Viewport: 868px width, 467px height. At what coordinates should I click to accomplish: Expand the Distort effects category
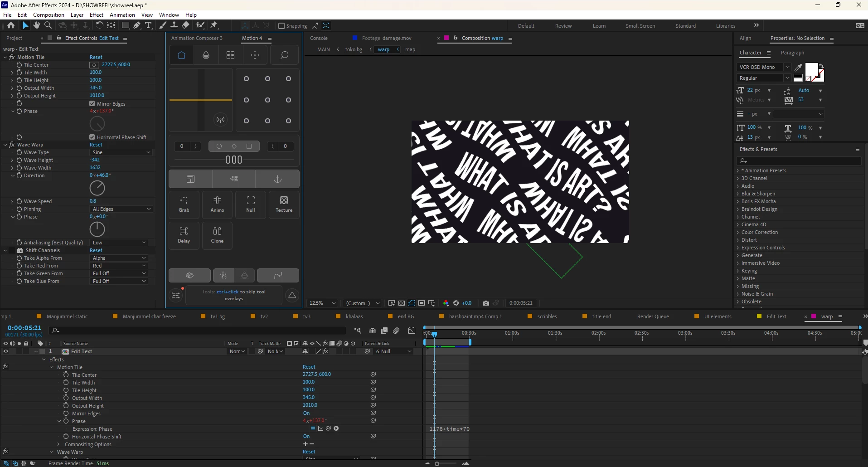click(x=738, y=240)
